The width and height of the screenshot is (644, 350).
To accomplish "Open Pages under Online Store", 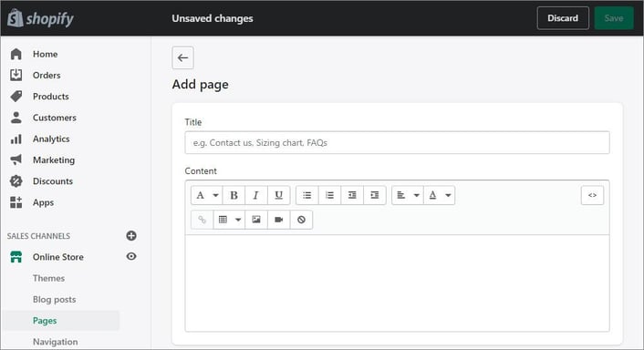I will pos(45,321).
